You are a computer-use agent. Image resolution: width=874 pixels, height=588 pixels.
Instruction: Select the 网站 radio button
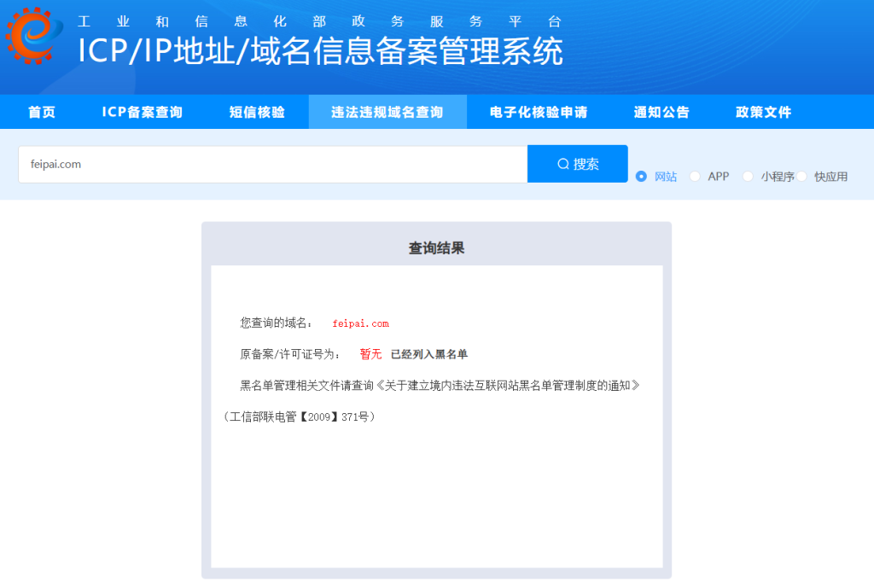click(641, 176)
